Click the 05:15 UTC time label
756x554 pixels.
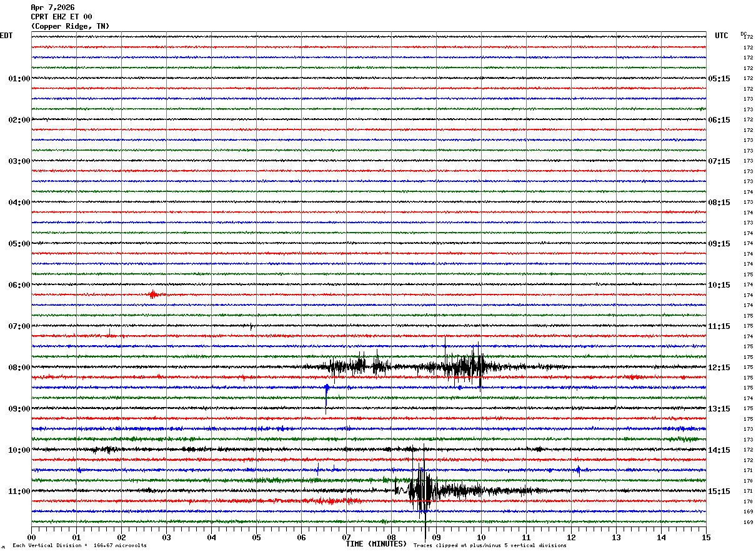click(719, 79)
